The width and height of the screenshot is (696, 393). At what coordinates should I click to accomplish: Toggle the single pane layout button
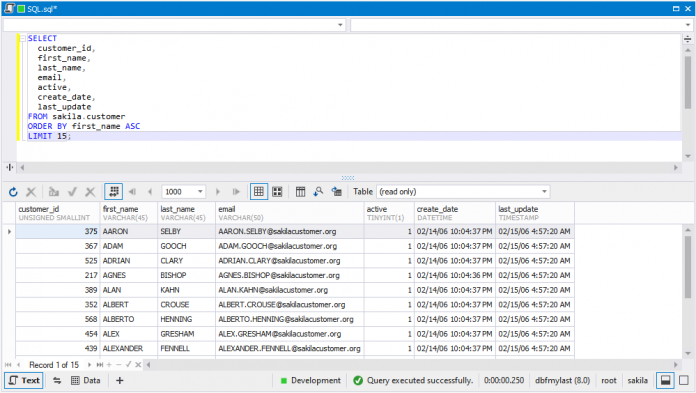(x=684, y=381)
